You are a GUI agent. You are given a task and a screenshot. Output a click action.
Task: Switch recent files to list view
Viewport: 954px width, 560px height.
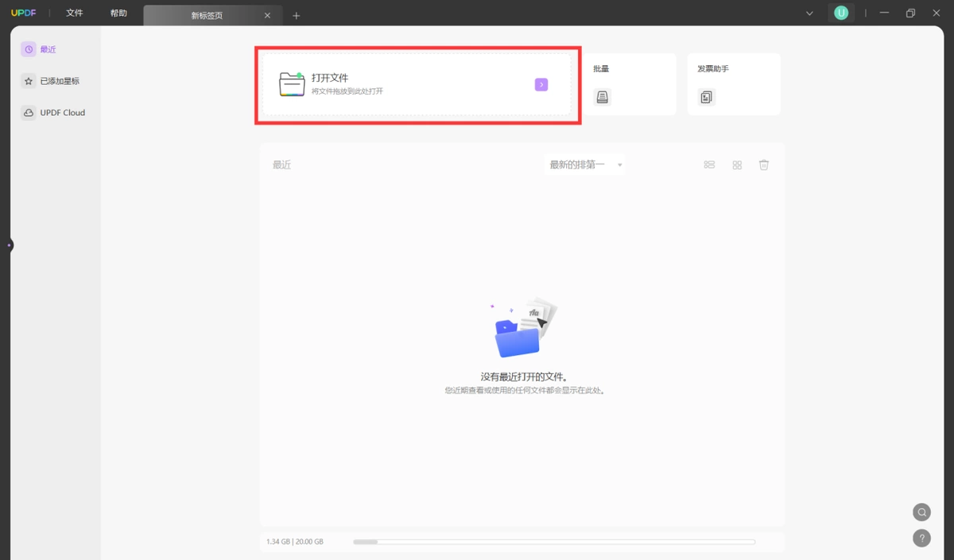click(709, 164)
